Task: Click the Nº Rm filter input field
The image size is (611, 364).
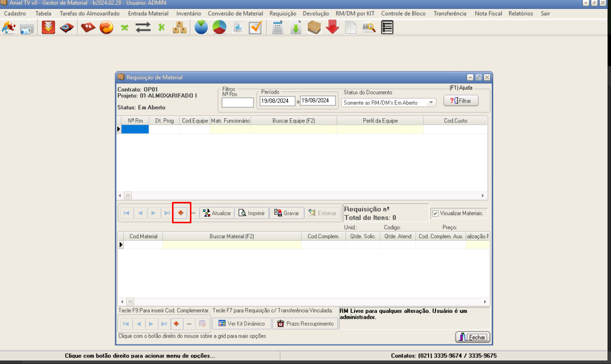Action: [x=237, y=102]
